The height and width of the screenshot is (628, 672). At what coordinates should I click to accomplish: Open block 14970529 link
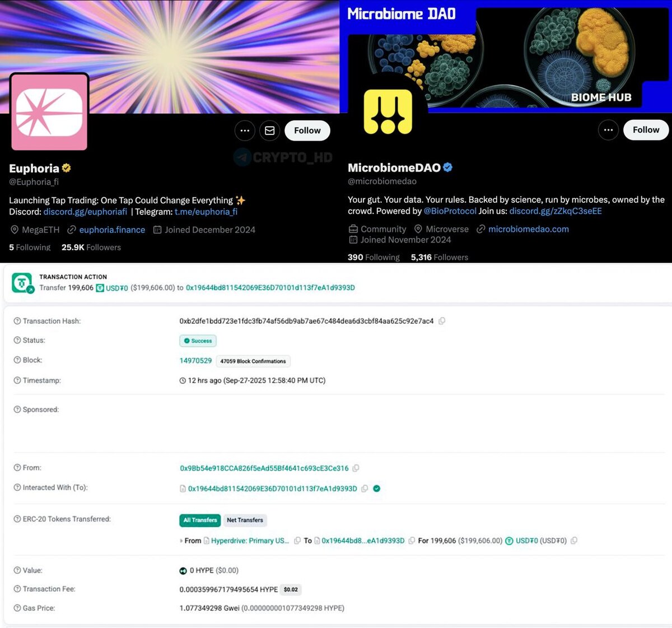click(x=195, y=361)
